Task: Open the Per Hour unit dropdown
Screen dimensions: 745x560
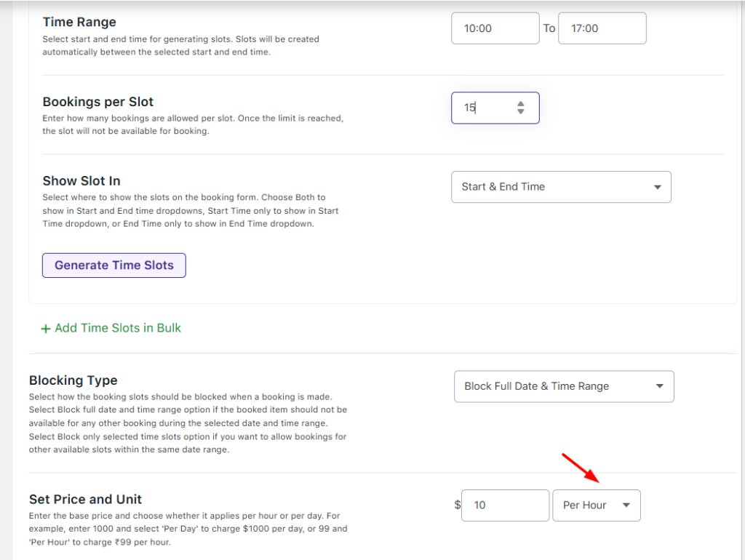Action: point(596,505)
